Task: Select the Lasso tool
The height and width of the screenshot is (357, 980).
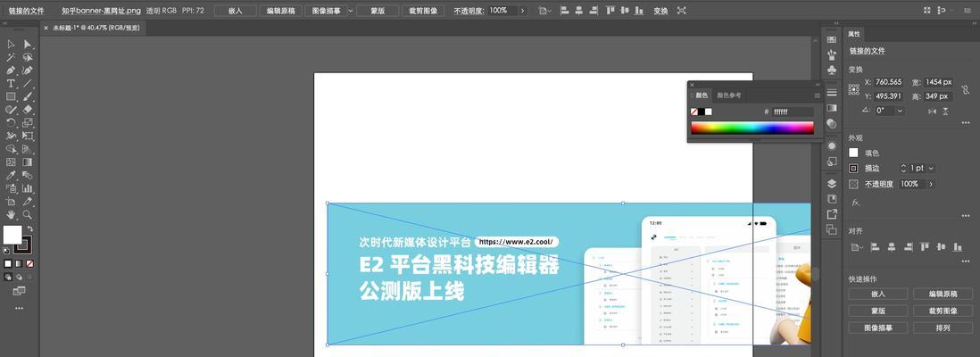Action: [28, 57]
